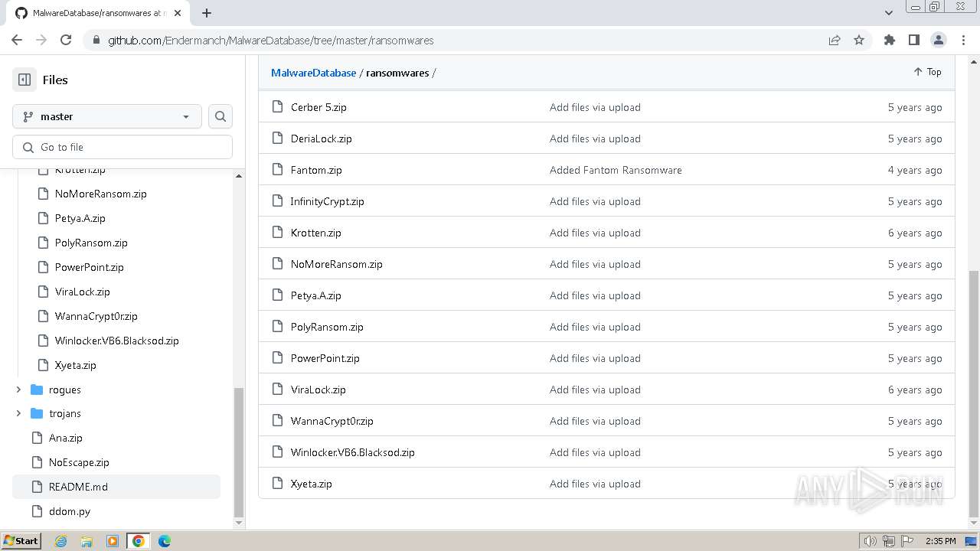Open Chrome profile avatar menu
980x551 pixels.
click(939, 40)
